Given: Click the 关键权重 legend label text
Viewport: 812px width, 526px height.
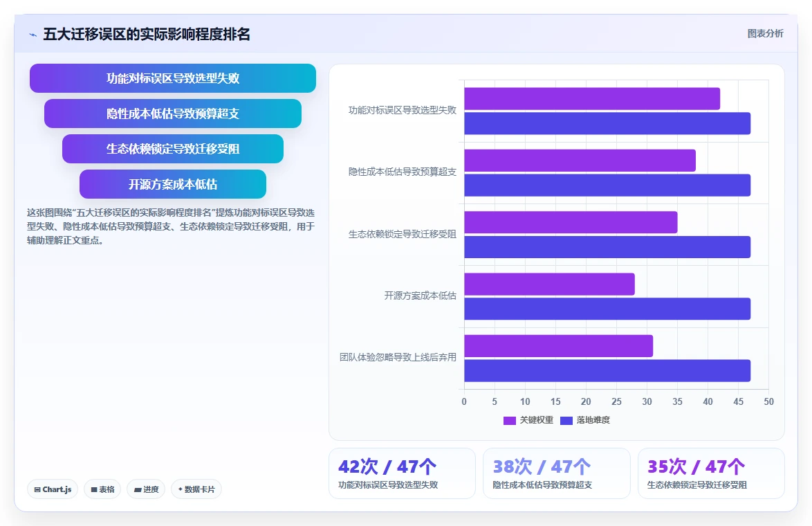Looking at the screenshot, I should pyautogui.click(x=537, y=420).
